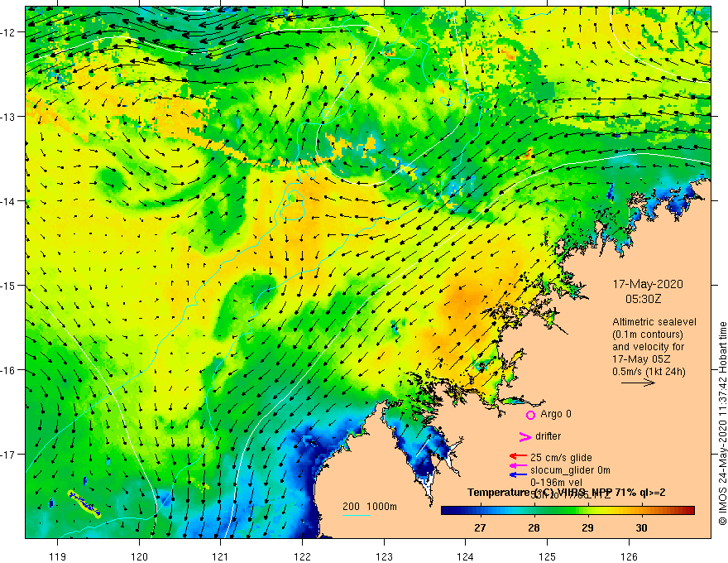728x563 pixels.
Task: Click the '0-196m vel' legend label
Action: 556,483
